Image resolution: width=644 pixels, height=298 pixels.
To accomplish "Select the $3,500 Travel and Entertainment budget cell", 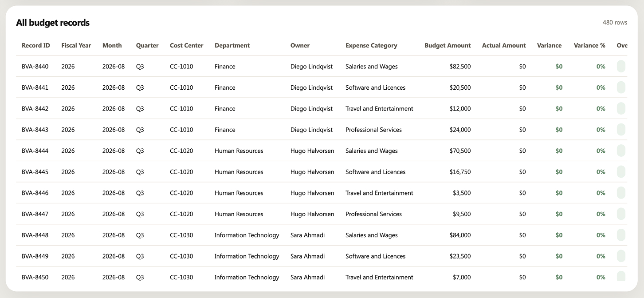I will click(x=462, y=193).
